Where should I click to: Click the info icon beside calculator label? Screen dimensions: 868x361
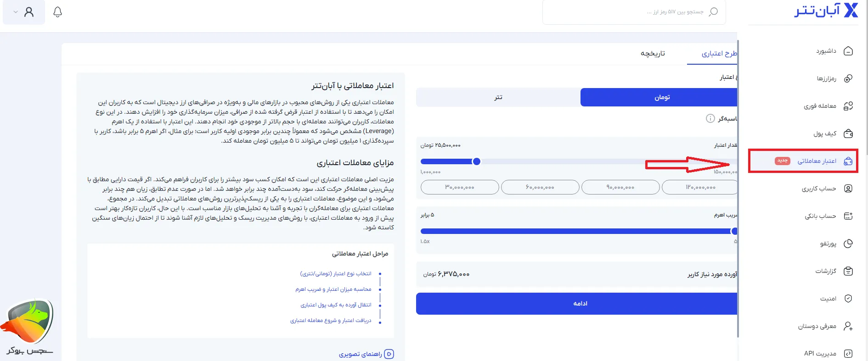710,118
